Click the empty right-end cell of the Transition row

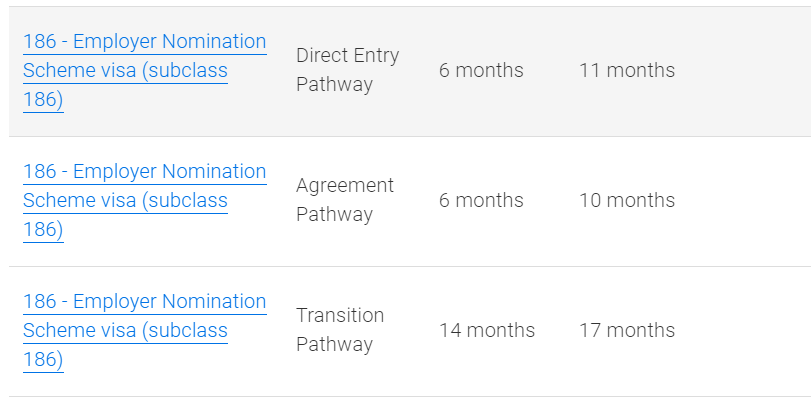pyautogui.click(x=750, y=330)
